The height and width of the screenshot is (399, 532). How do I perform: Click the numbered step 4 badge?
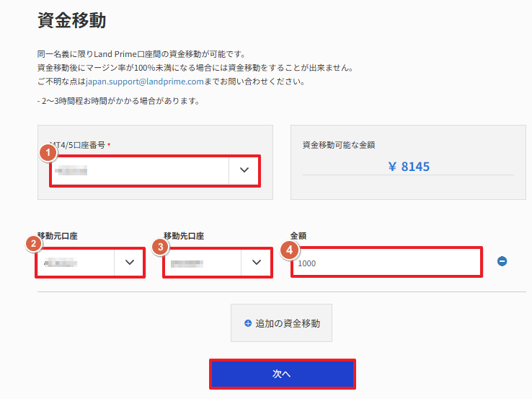(x=289, y=250)
